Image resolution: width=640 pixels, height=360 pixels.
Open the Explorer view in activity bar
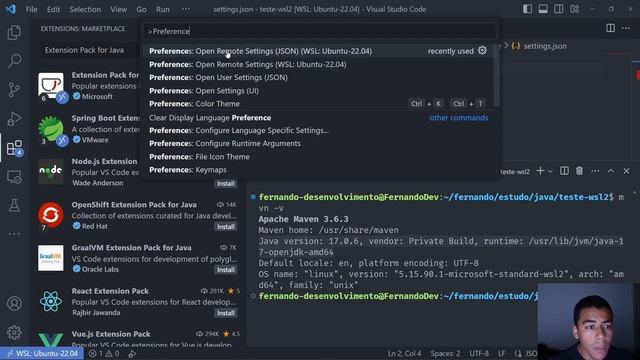pyautogui.click(x=14, y=32)
